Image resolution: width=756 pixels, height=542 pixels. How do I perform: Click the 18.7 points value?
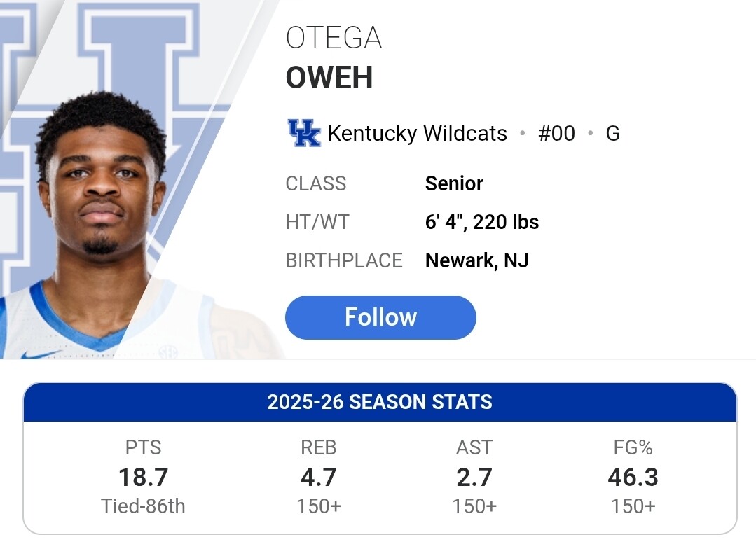tap(143, 477)
